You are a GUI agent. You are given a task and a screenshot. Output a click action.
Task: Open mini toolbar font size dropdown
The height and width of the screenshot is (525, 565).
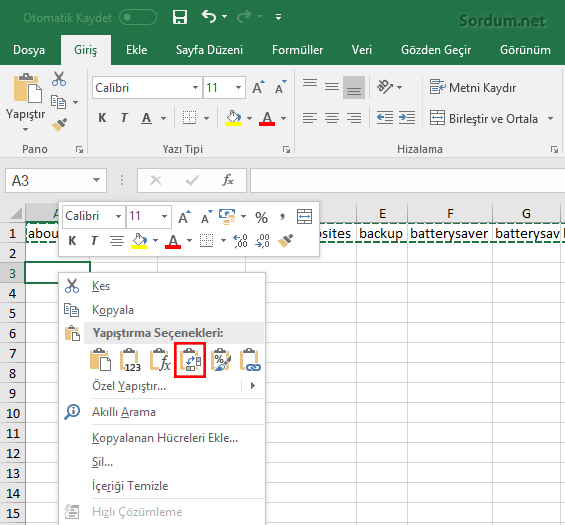click(164, 217)
